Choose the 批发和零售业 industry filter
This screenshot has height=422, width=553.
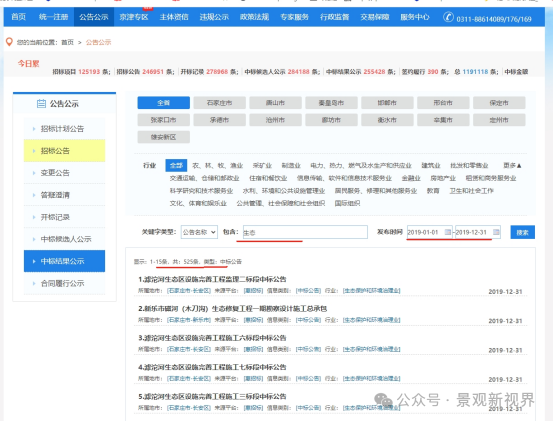pyautogui.click(x=469, y=165)
